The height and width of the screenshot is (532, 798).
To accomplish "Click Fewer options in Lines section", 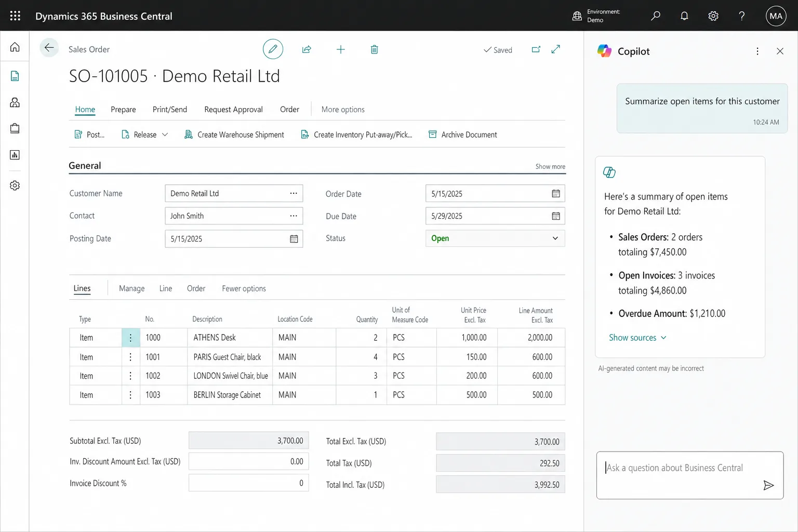I will click(244, 288).
